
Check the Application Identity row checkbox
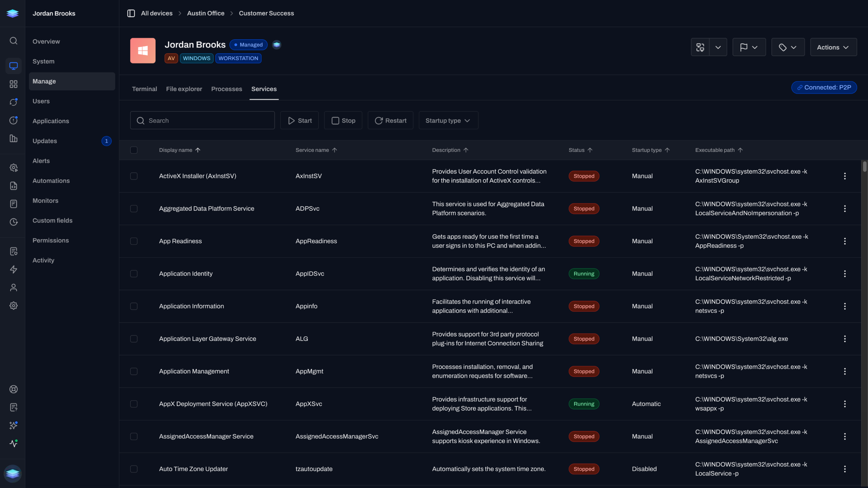point(134,273)
